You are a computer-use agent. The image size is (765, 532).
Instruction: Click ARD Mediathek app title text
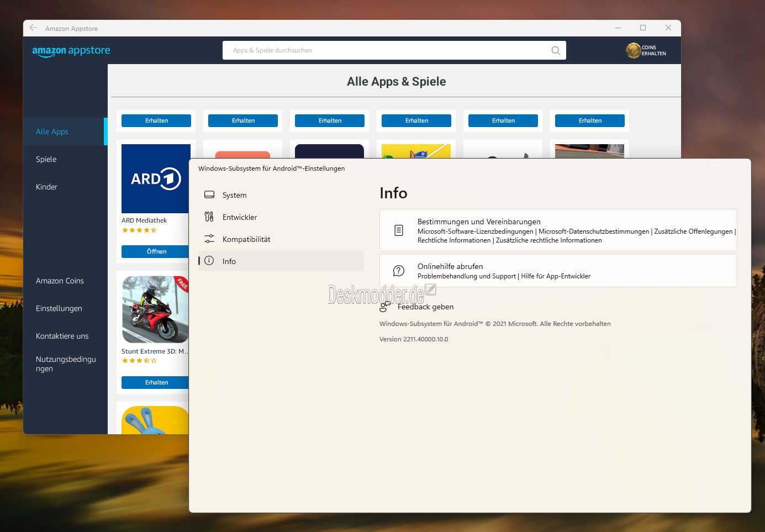(144, 220)
